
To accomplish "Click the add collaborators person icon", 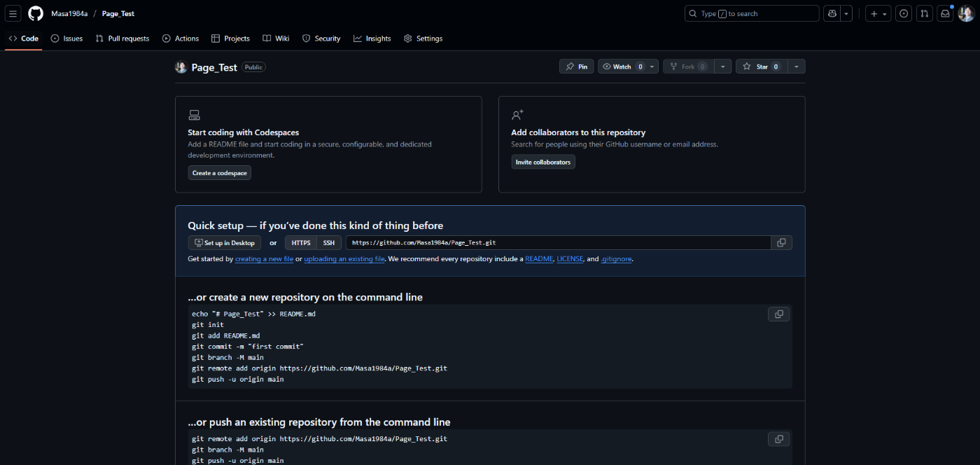I will (x=517, y=115).
